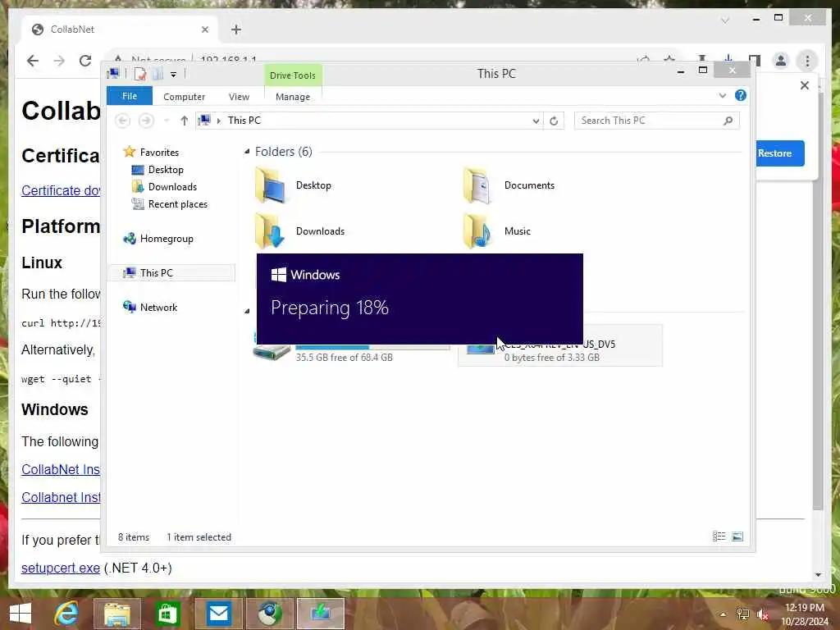
Task: Open the address bar history dropdown
Action: click(x=536, y=121)
